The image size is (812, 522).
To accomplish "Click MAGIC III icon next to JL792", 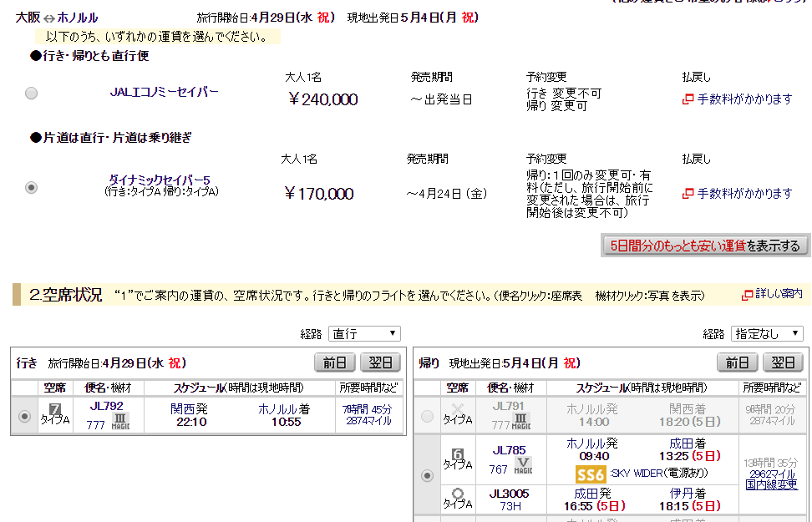I will pyautogui.click(x=120, y=421).
